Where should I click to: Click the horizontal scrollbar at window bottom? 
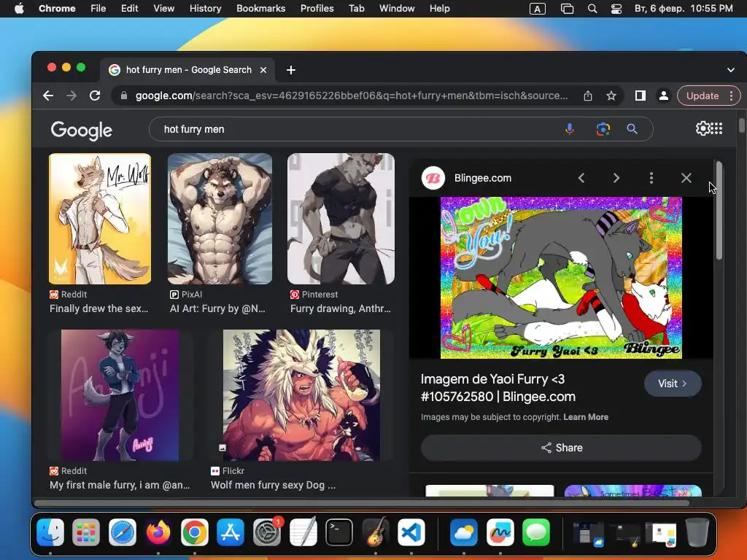[362, 503]
